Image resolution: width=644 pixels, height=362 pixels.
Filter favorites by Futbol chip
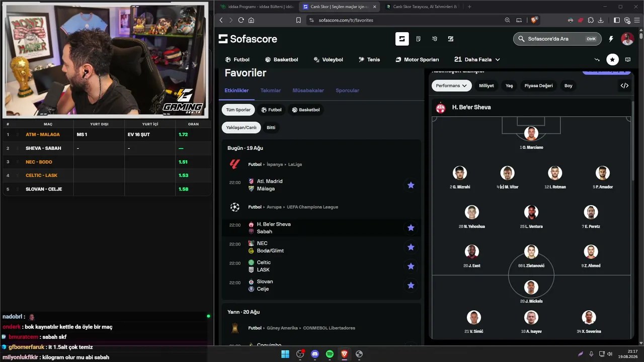tap(271, 110)
